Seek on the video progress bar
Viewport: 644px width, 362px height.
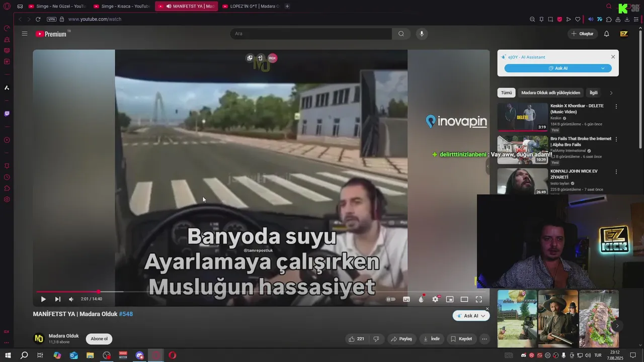pyautogui.click(x=261, y=292)
